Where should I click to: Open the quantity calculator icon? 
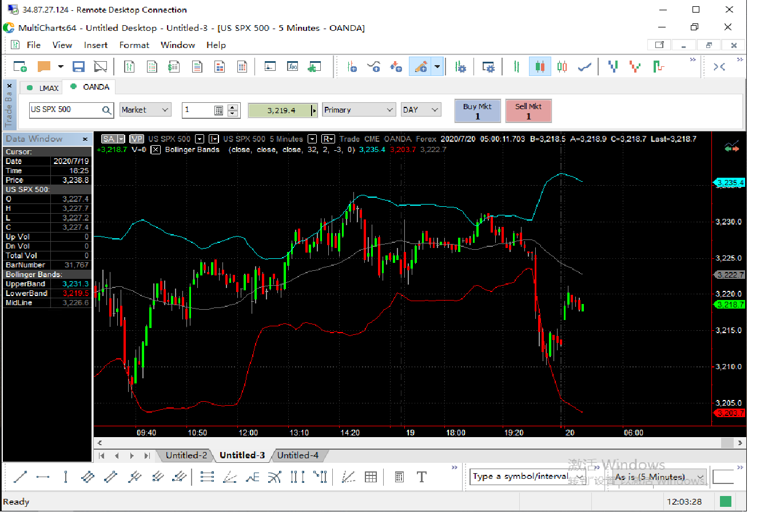click(x=218, y=110)
